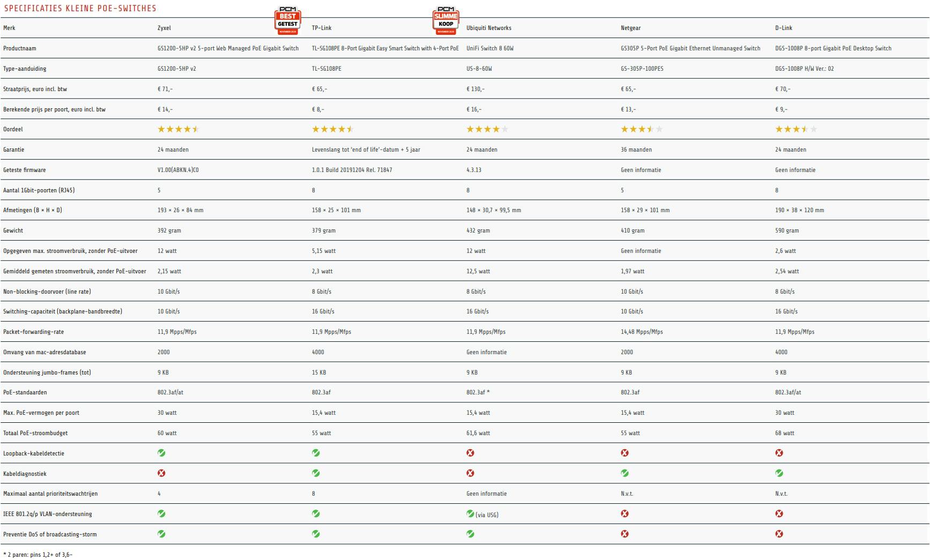
Task: Click the footnote about 2 paren pins
Action: point(38,555)
